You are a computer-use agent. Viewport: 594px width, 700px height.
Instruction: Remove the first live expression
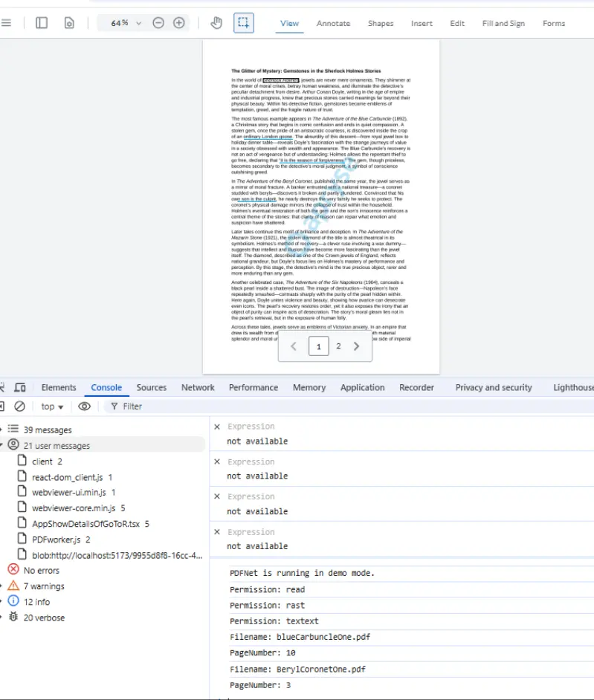[x=217, y=427]
